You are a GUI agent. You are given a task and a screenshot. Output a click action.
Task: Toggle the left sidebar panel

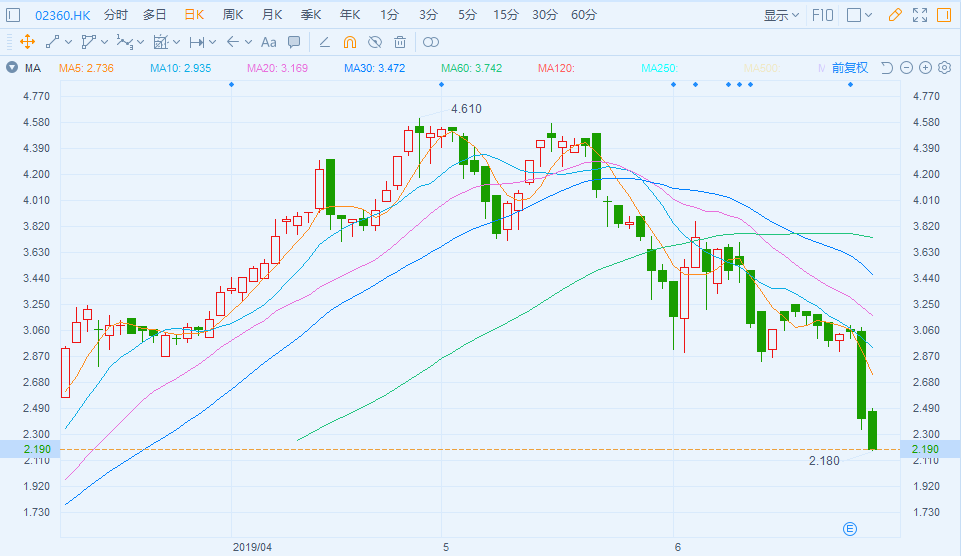click(12, 15)
